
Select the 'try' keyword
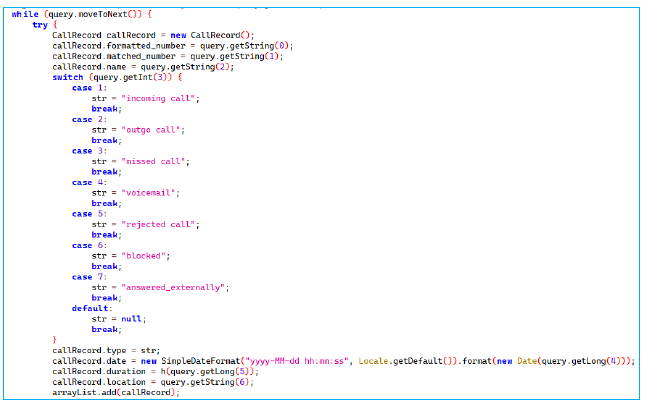tap(40, 25)
